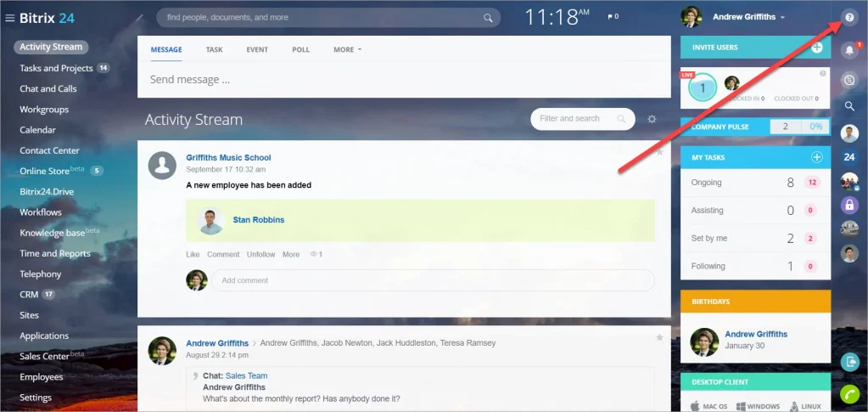Viewport: 868px width, 412px height.
Task: Open Workgroups menu item
Action: [44, 110]
